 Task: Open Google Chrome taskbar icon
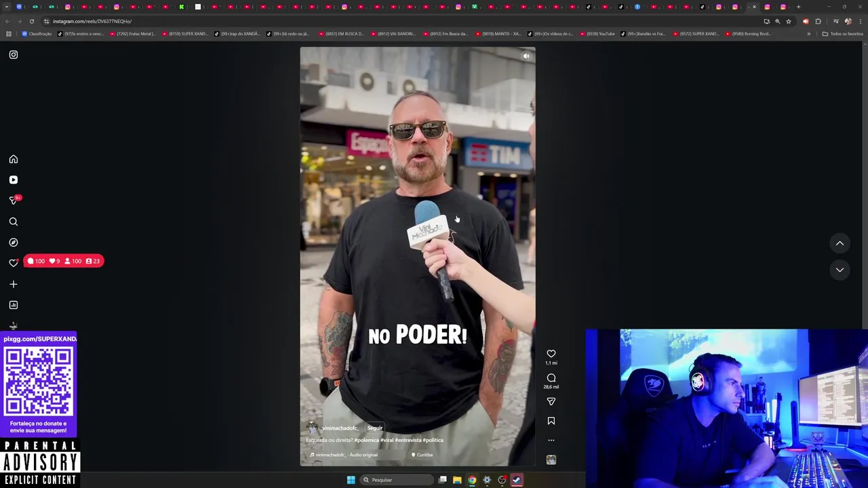tap(472, 480)
